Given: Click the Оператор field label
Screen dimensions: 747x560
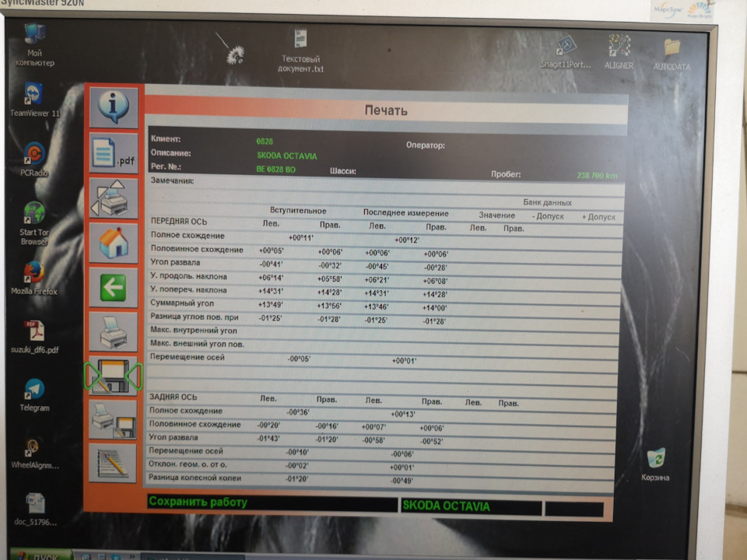Looking at the screenshot, I should coord(426,145).
